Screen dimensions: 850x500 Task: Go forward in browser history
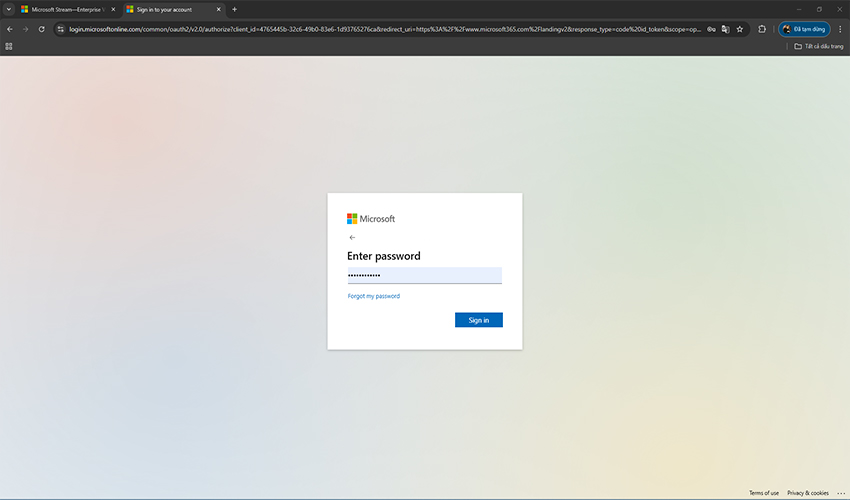click(25, 29)
